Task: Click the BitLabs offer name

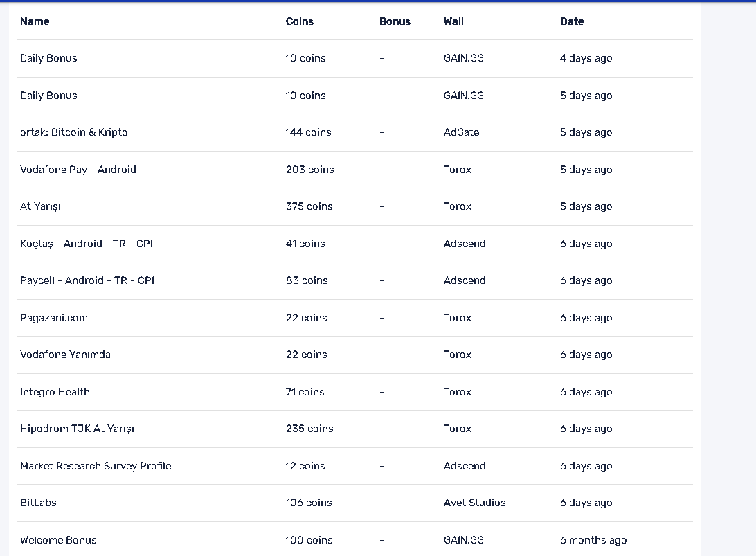Action: [x=38, y=503]
